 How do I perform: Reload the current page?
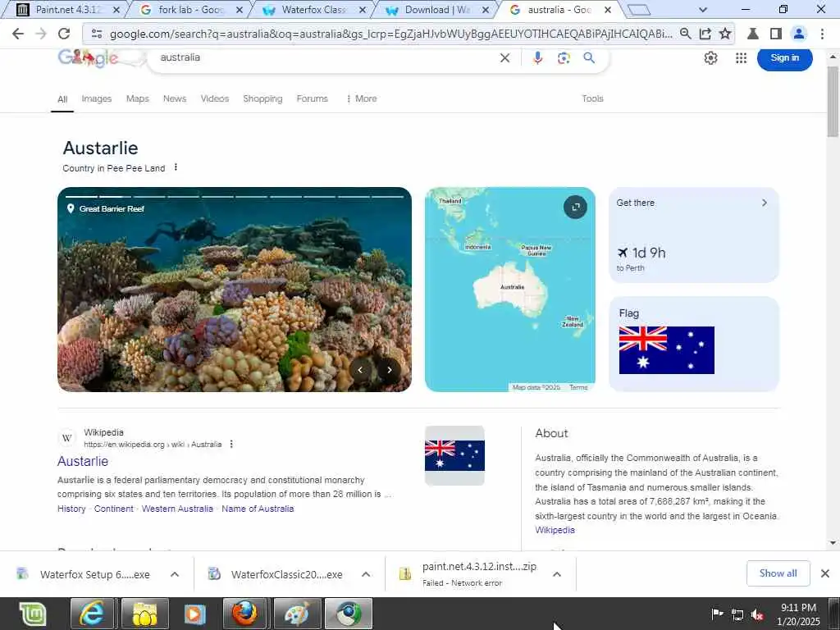(64, 34)
